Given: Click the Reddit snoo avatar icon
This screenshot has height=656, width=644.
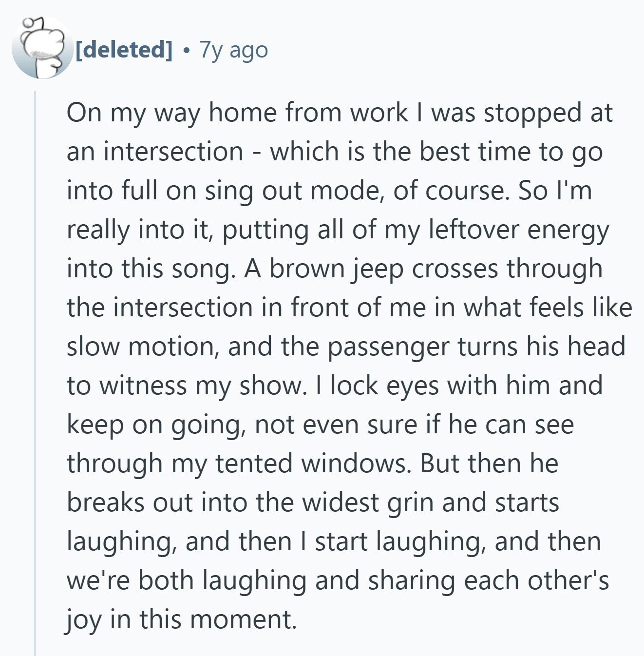Looking at the screenshot, I should pyautogui.click(x=40, y=48).
